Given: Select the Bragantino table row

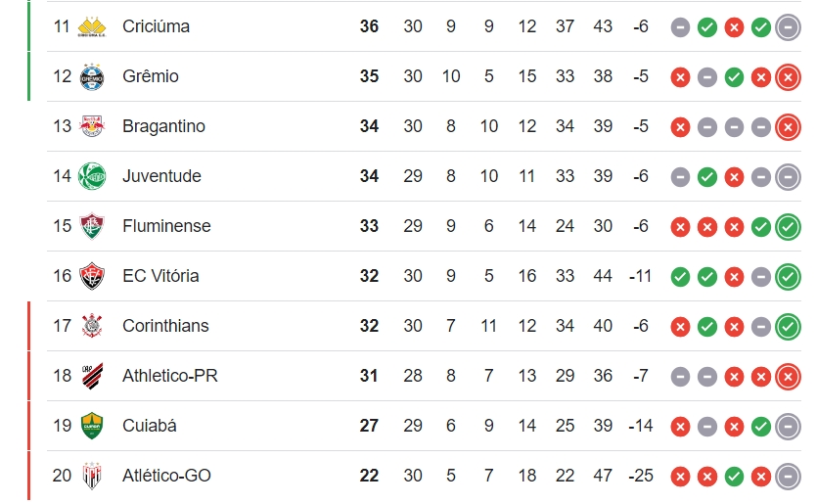Looking at the screenshot, I should pyautogui.click(x=424, y=126).
